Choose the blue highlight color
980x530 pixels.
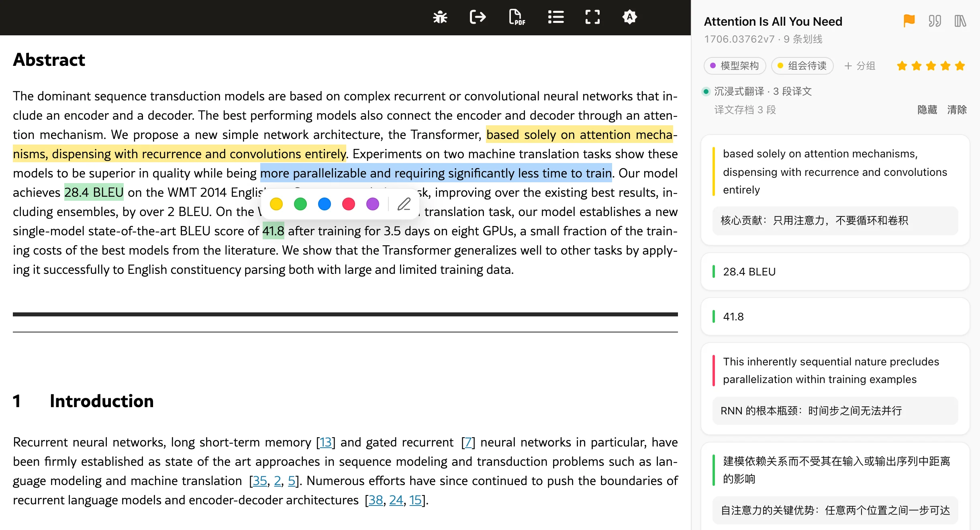[x=325, y=204]
